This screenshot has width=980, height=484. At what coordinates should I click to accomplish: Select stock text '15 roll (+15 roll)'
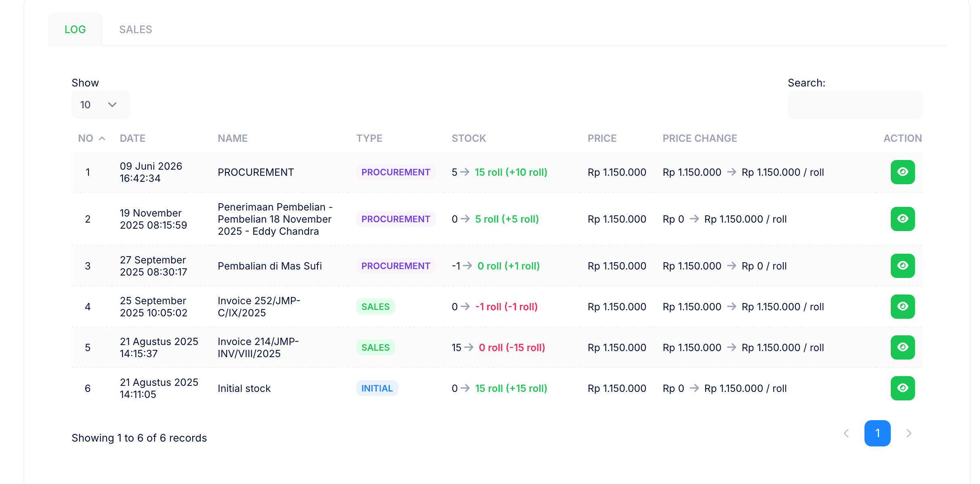pyautogui.click(x=511, y=388)
